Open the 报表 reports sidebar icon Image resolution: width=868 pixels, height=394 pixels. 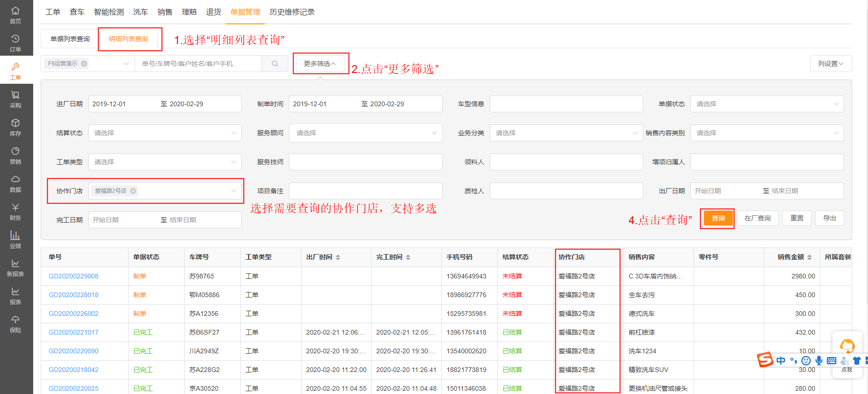click(x=15, y=292)
